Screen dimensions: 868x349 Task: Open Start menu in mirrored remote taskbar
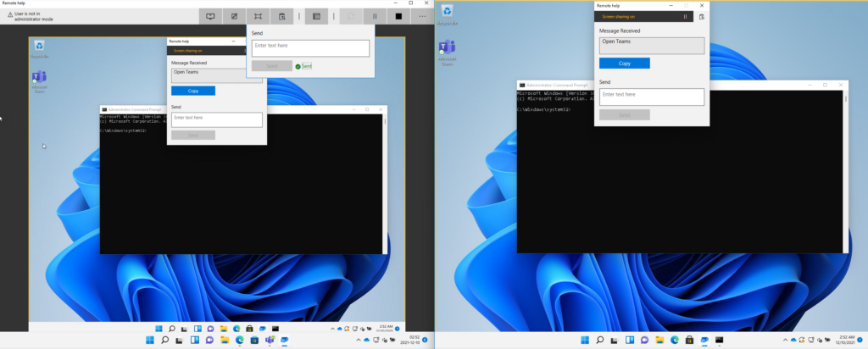[x=159, y=329]
